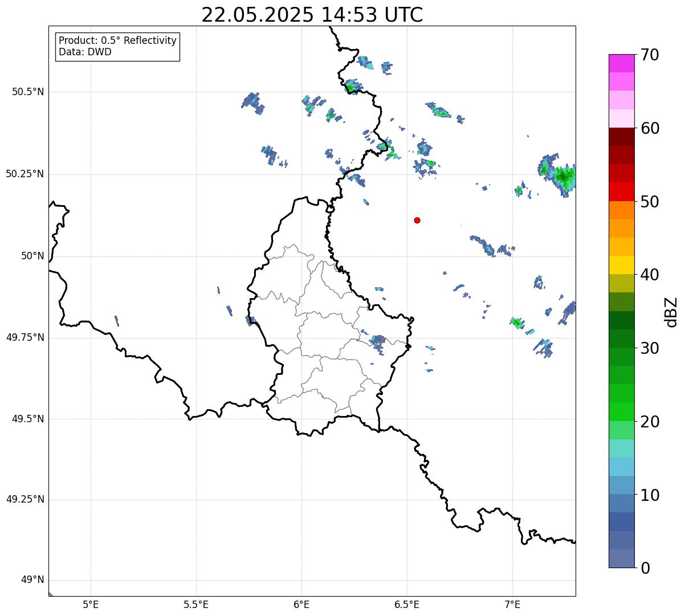This screenshot has height=616, width=685.
Task: Click the 49°N latitude label
Action: point(32,580)
